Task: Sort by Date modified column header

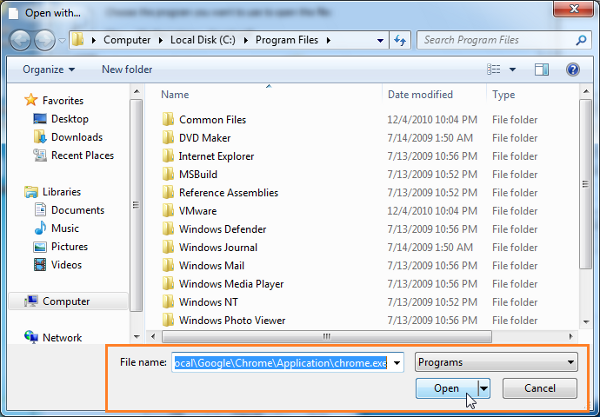Action: point(420,94)
